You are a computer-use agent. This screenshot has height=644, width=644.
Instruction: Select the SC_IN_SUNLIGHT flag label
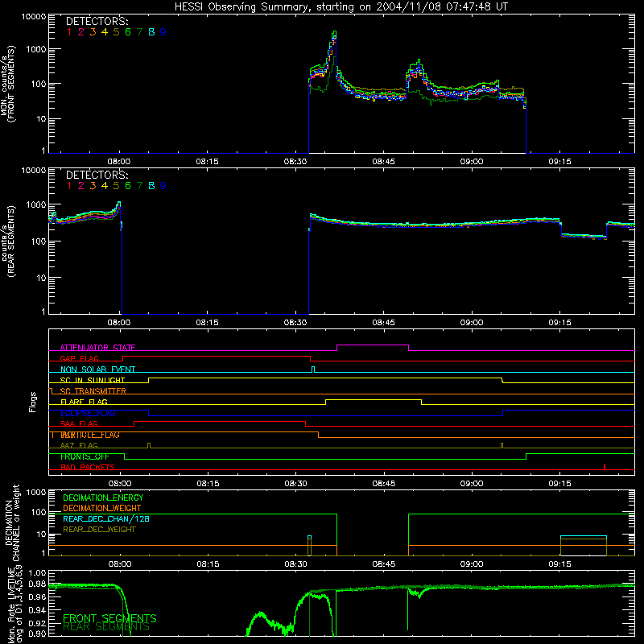[93, 380]
